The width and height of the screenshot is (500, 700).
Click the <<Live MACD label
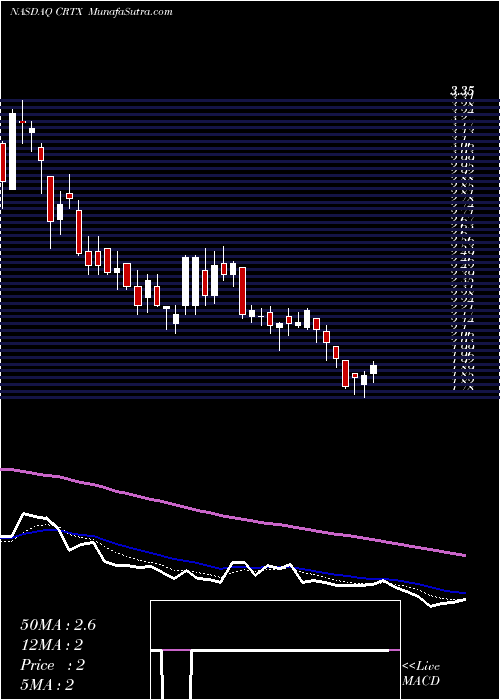421,674
